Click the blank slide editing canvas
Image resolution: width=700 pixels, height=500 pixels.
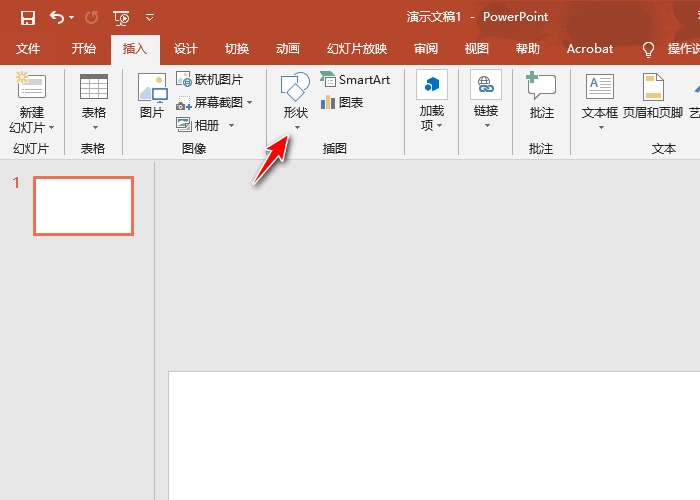click(x=434, y=435)
